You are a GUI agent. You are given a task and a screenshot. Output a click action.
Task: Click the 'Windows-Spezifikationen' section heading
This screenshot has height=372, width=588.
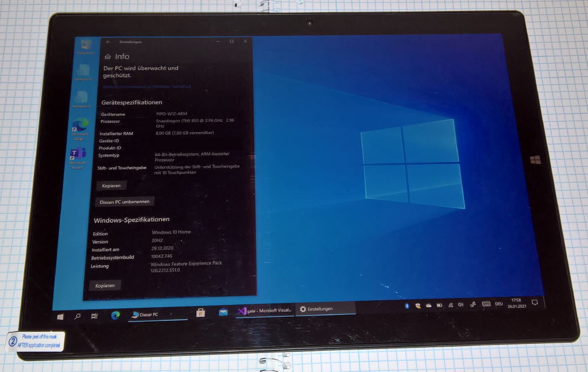pos(131,220)
